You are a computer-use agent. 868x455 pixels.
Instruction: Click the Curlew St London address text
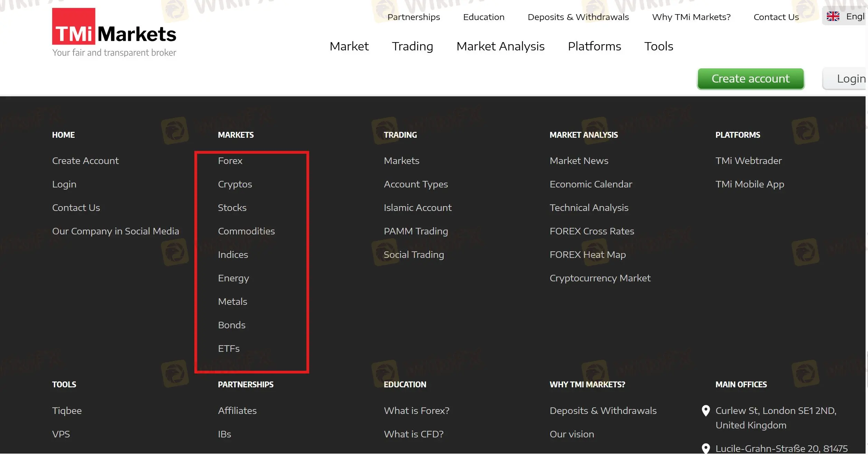coord(776,418)
